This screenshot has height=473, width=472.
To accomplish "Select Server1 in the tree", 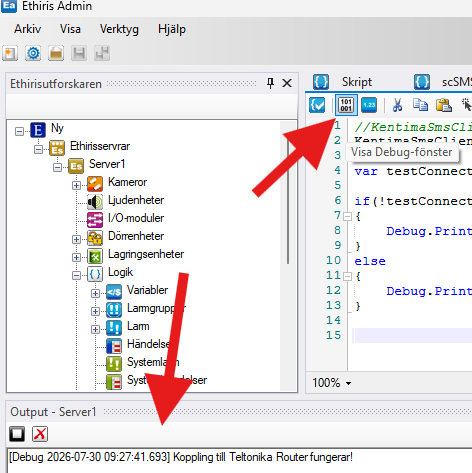I will [x=107, y=164].
